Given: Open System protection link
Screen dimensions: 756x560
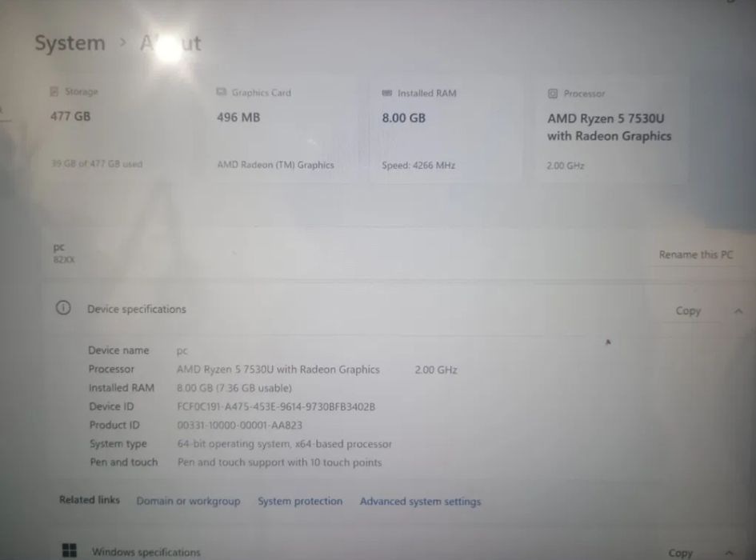Looking at the screenshot, I should coord(300,501).
